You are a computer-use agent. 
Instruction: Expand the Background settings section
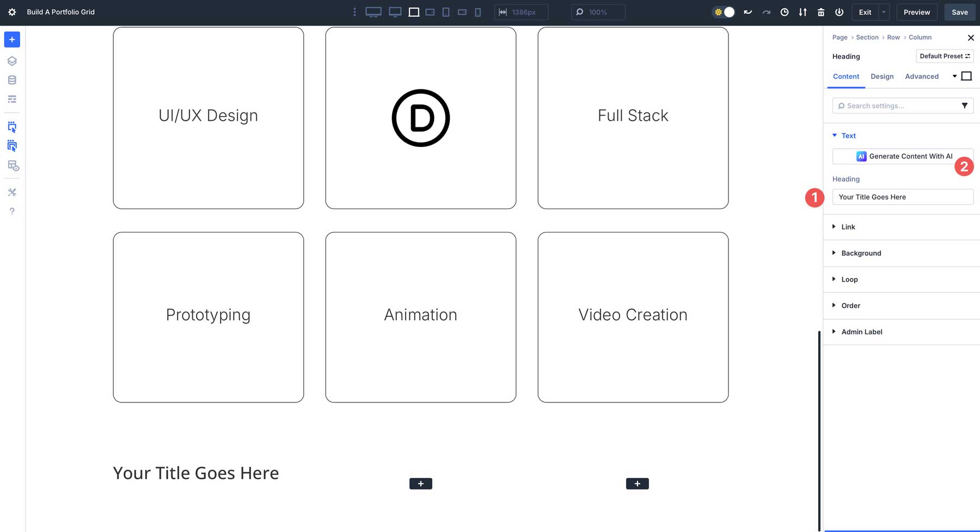click(861, 253)
